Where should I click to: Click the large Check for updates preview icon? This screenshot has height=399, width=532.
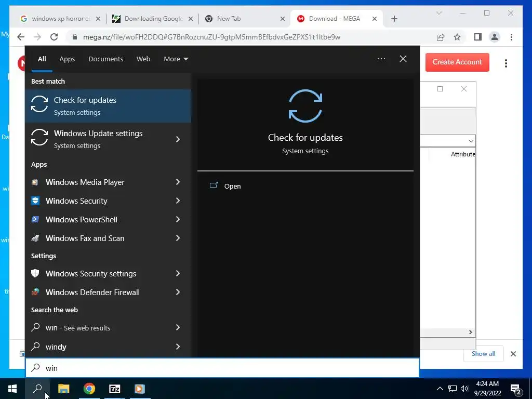[x=305, y=106]
